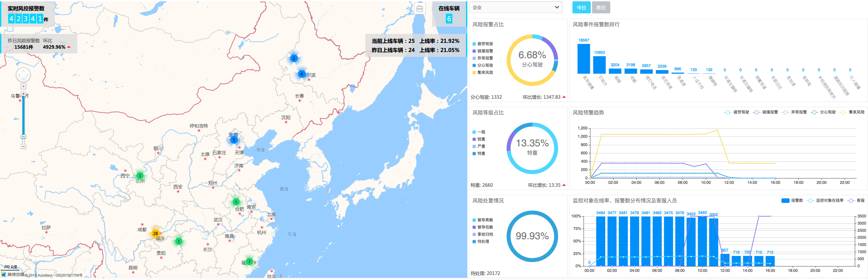The width and height of the screenshot is (868, 280).
Task: Zoom in with the map plus button
Action: (23, 94)
